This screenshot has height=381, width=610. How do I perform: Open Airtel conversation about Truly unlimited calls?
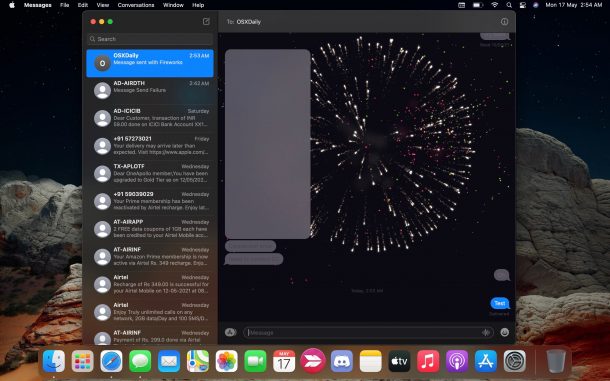coord(150,312)
